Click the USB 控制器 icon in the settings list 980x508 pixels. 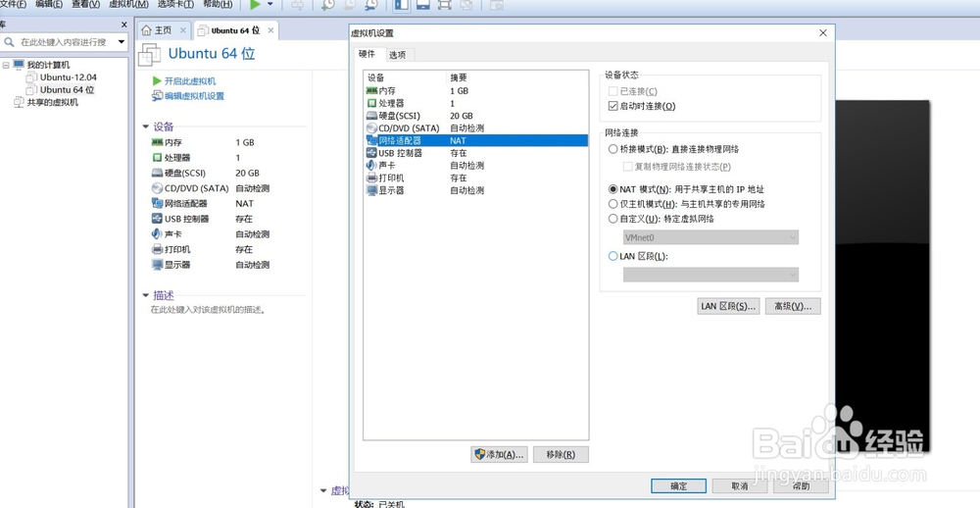pos(371,153)
